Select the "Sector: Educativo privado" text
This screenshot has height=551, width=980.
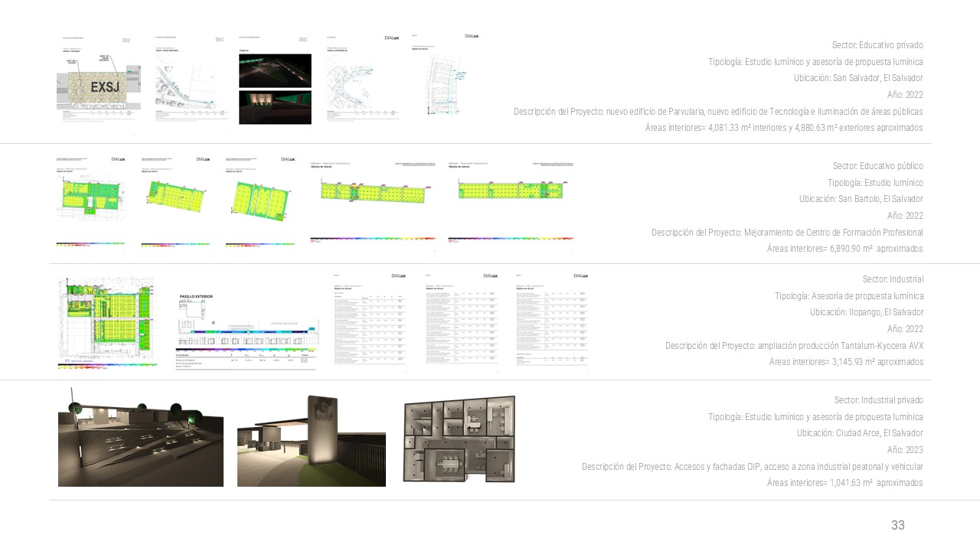pyautogui.click(x=877, y=45)
